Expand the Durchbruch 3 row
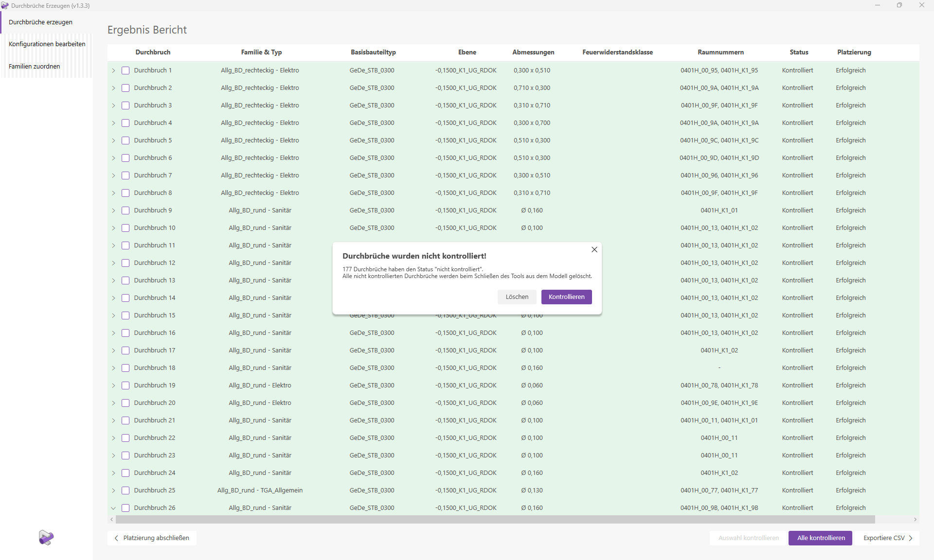Screen dimensions: 934x560 pos(113,105)
